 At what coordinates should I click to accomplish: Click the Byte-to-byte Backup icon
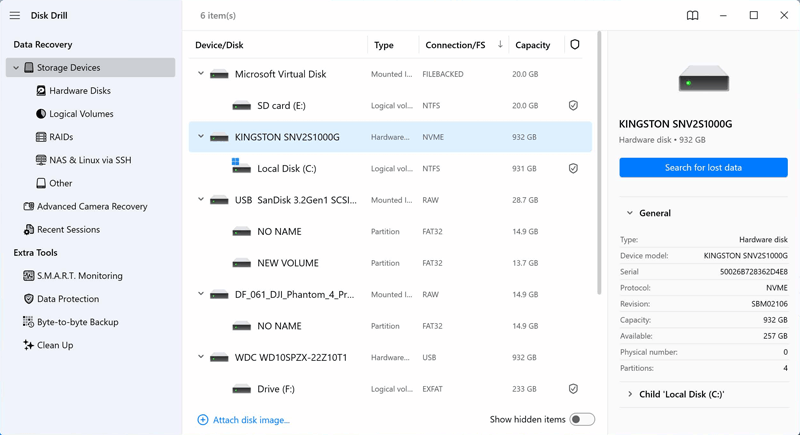point(29,322)
